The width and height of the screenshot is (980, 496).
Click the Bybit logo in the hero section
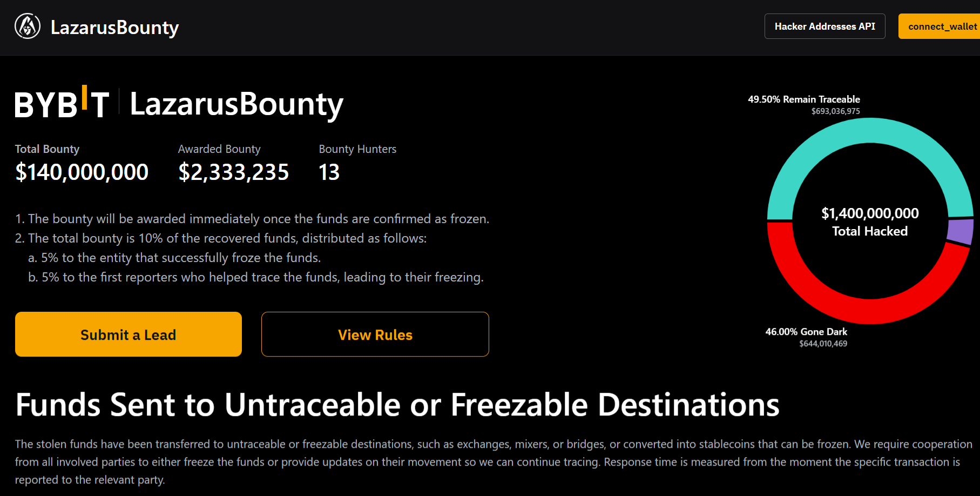(x=62, y=103)
